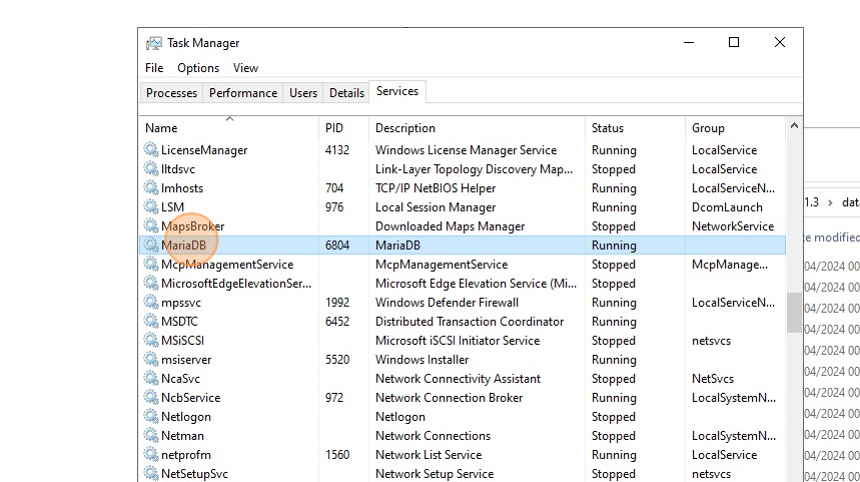Click the gear icon beside netprofm
Image resolution: width=860 pixels, height=482 pixels.
tap(151, 454)
